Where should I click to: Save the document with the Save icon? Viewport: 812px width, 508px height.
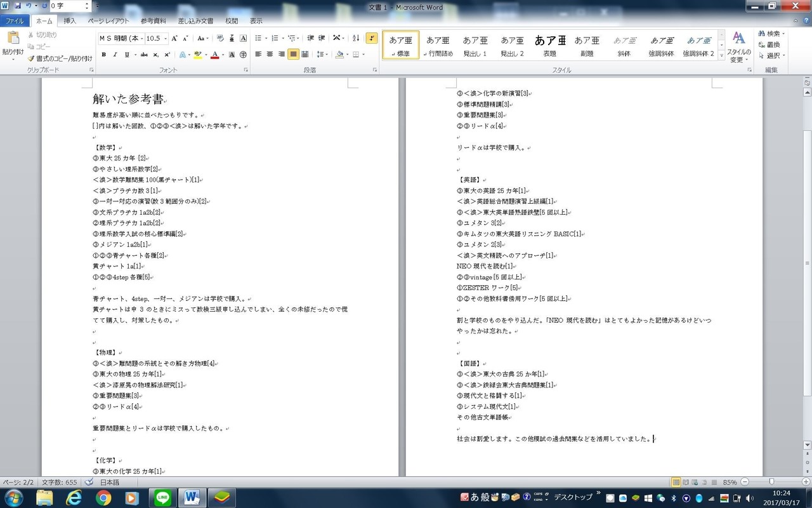[18, 6]
